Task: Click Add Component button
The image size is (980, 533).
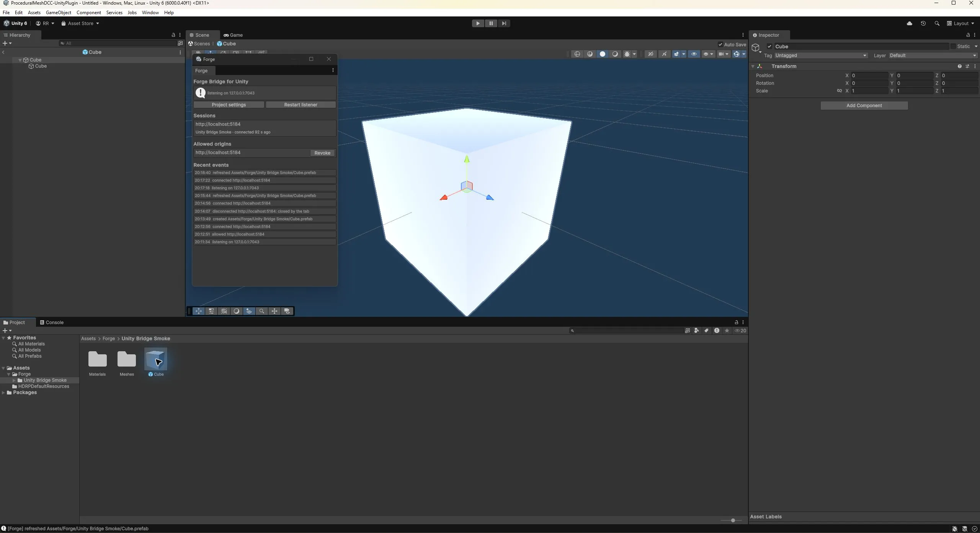Action: tap(864, 106)
